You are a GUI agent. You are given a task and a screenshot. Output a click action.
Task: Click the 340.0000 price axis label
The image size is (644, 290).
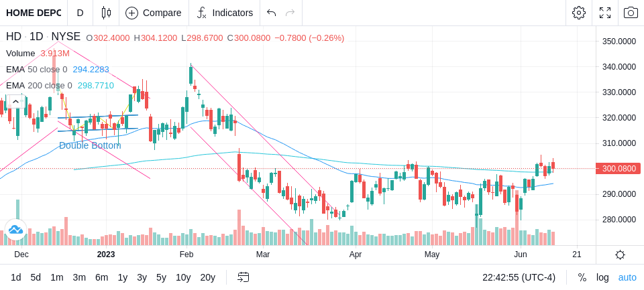(619, 66)
